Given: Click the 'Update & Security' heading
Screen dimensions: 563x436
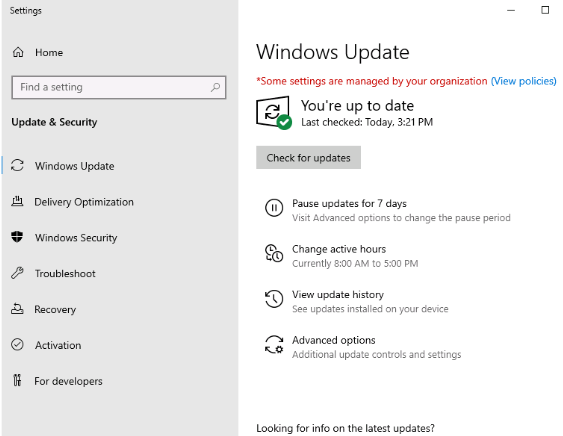Looking at the screenshot, I should tap(54, 122).
